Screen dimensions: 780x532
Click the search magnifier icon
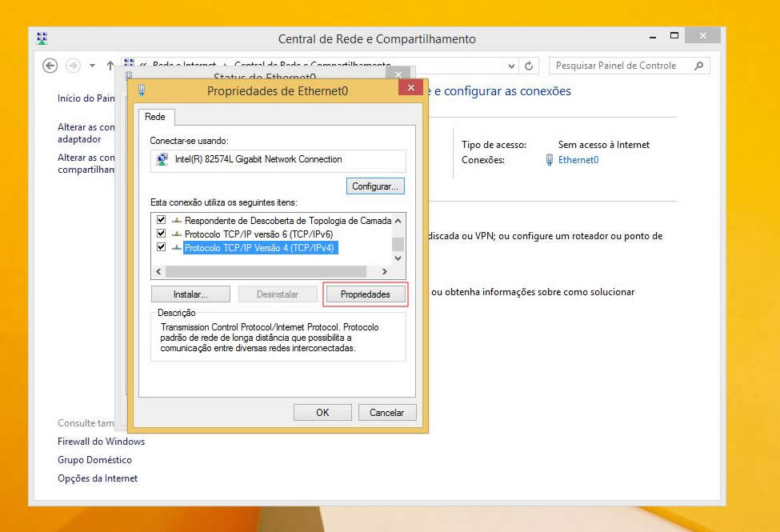[698, 66]
